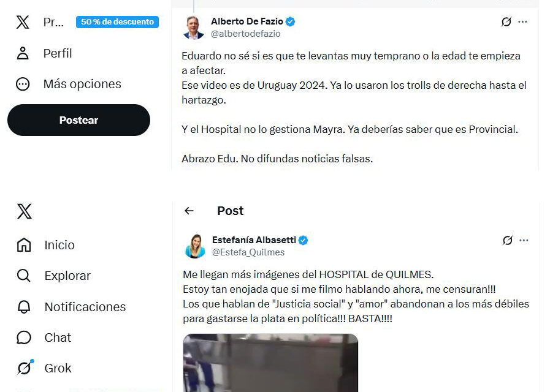Open Explorar search icon
550x392 pixels.
pos(24,276)
